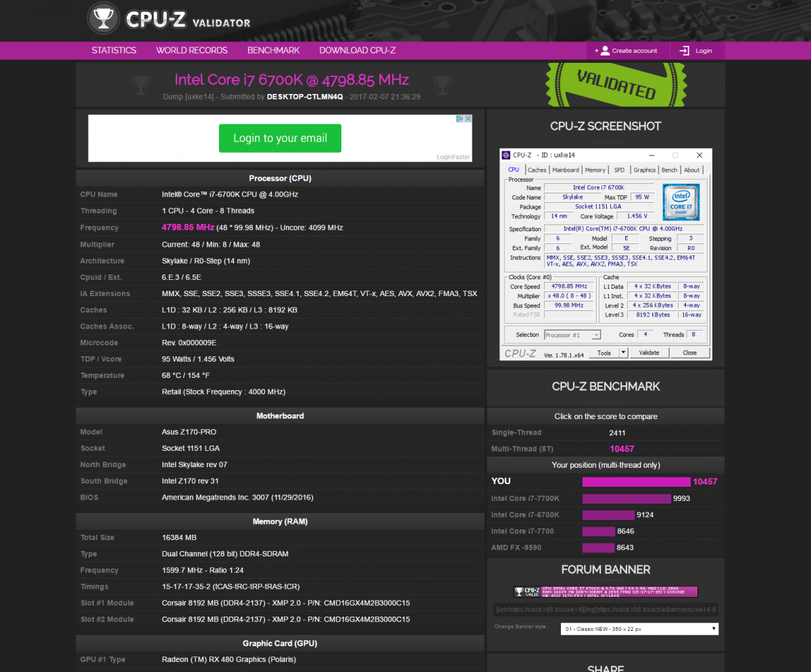Click the Single-Thread score 2411
Screen dimensions: 811x672
tap(617, 433)
